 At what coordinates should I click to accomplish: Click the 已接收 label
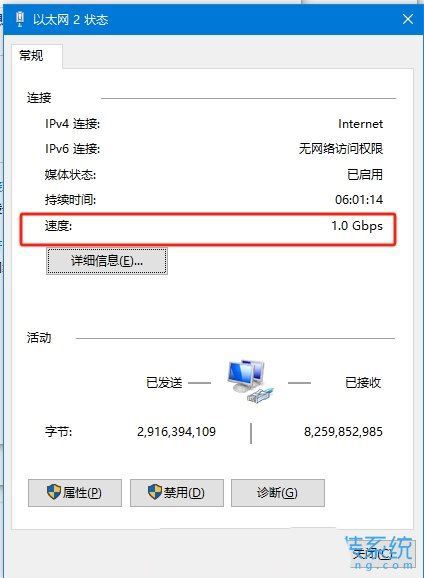click(x=363, y=383)
